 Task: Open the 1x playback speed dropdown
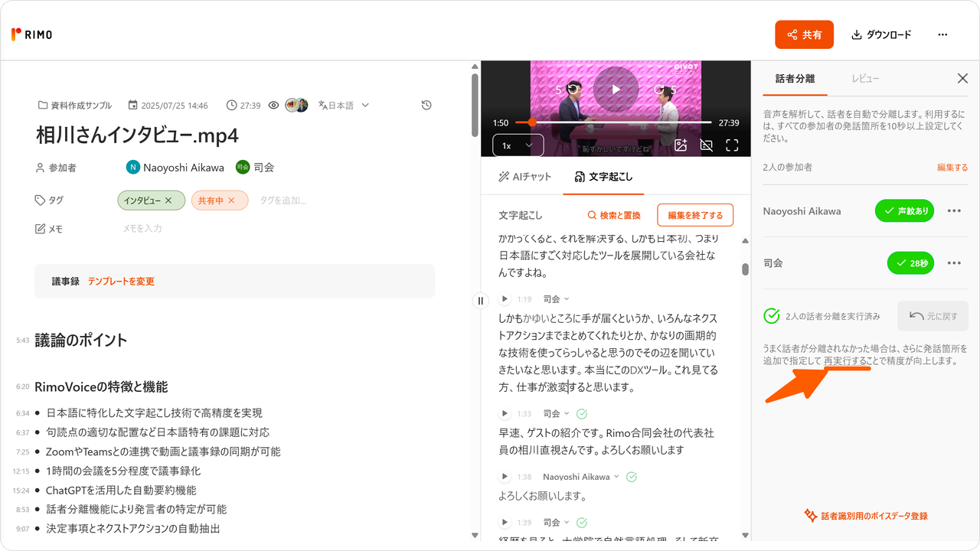click(x=518, y=145)
